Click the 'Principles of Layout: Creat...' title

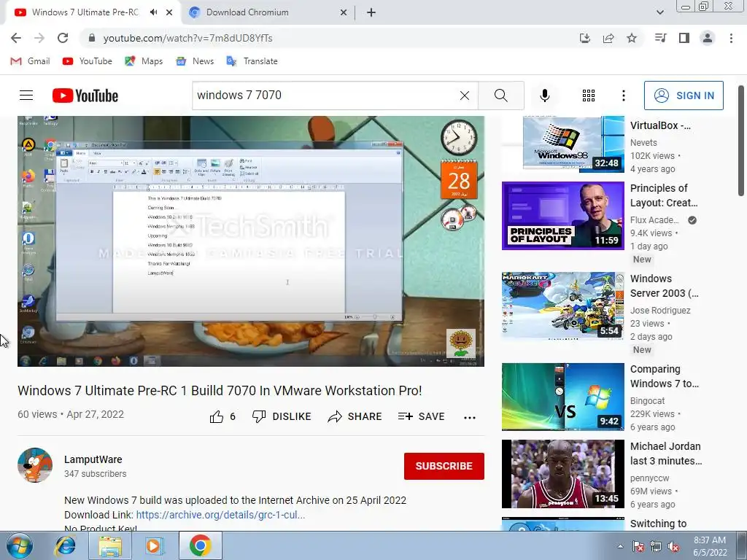tap(664, 195)
